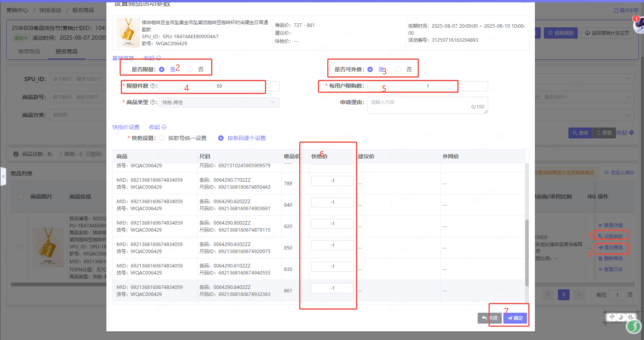644x340 pixels.
Task: Click the help icon next to 商品类型
Action: click(153, 103)
